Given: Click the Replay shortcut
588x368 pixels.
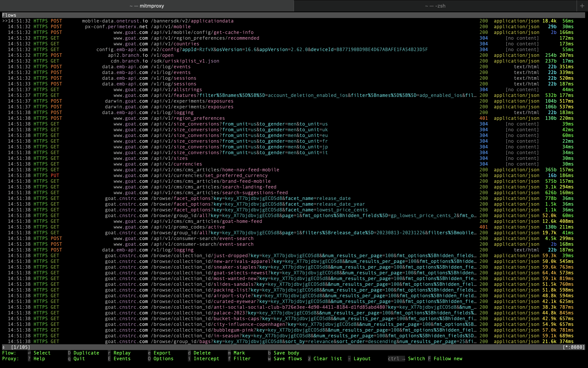Looking at the screenshot, I should [x=119, y=353].
